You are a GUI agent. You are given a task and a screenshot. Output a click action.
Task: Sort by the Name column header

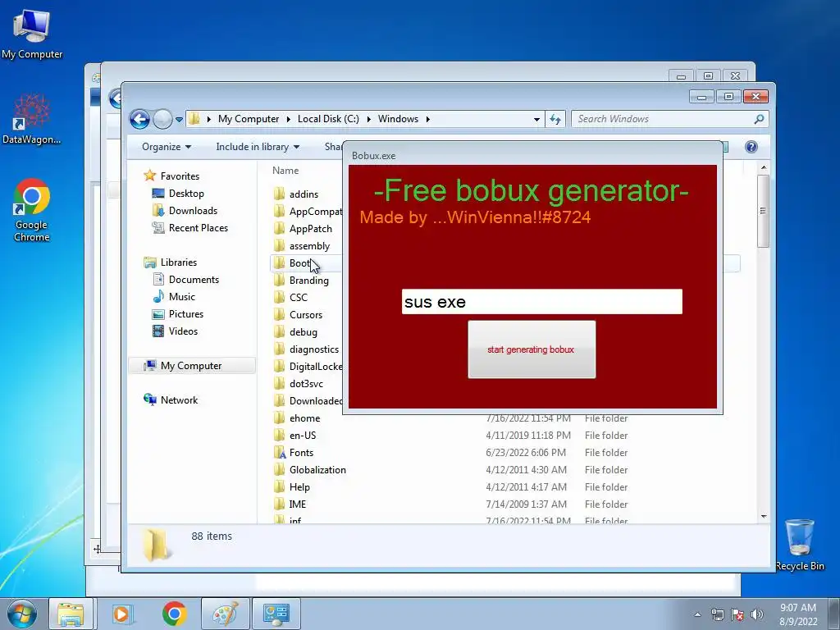click(x=285, y=171)
